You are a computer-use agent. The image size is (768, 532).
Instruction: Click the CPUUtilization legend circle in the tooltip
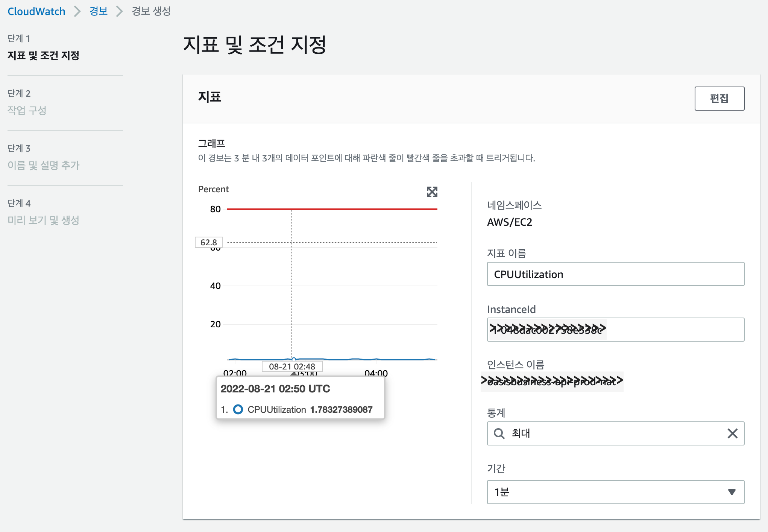[x=238, y=409]
